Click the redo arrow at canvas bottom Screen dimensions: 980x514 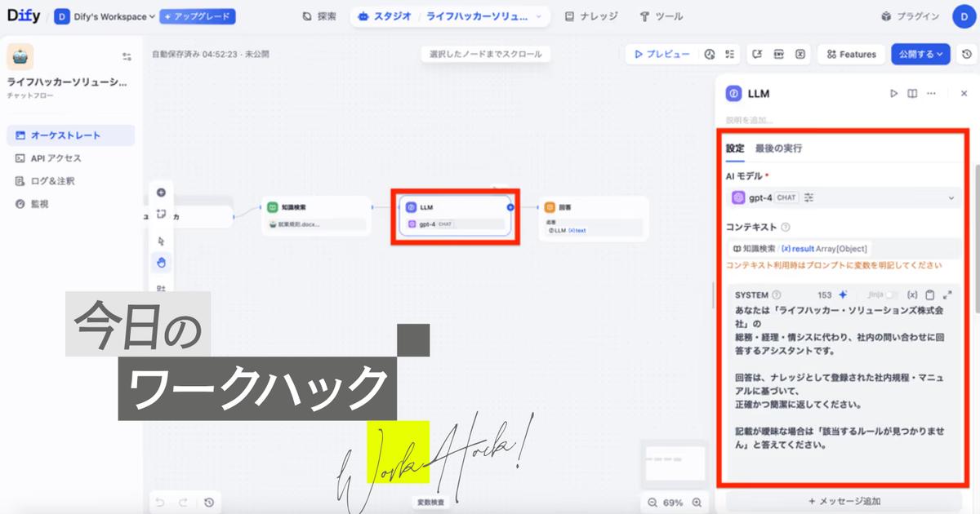183,503
